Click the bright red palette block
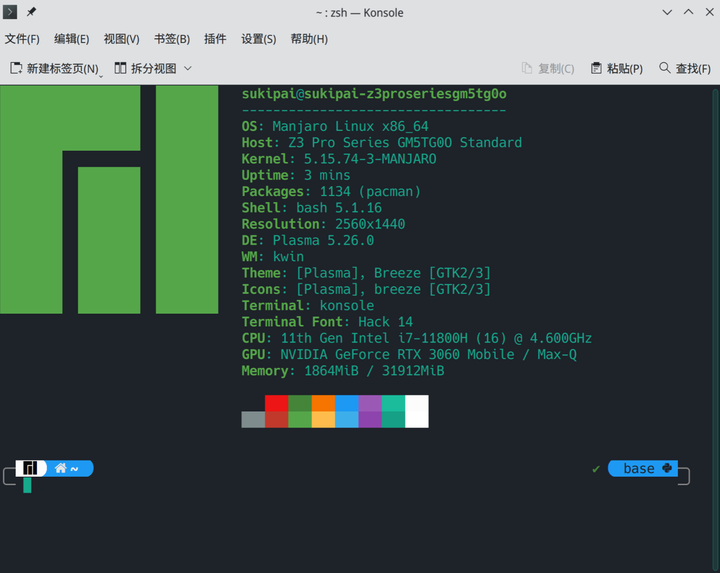Screen dimensions: 720x573 [x=276, y=403]
